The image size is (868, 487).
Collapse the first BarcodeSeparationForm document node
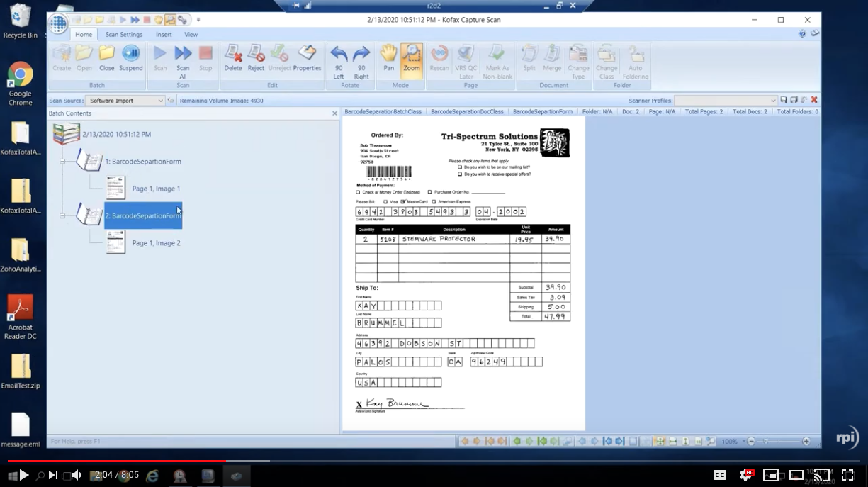62,162
